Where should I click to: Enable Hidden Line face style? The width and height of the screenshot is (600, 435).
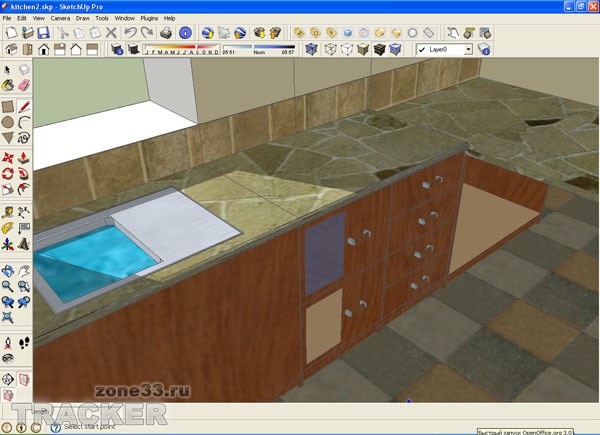point(347,49)
